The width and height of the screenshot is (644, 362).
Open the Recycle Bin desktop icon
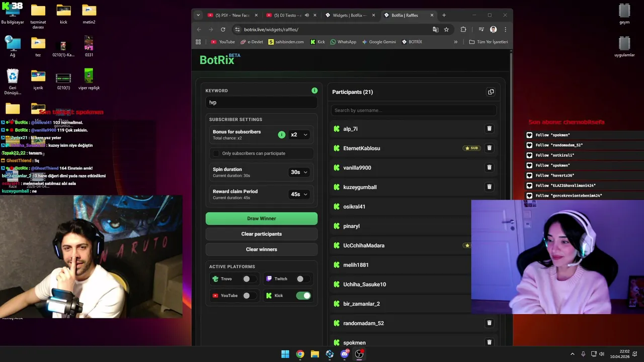(13, 81)
